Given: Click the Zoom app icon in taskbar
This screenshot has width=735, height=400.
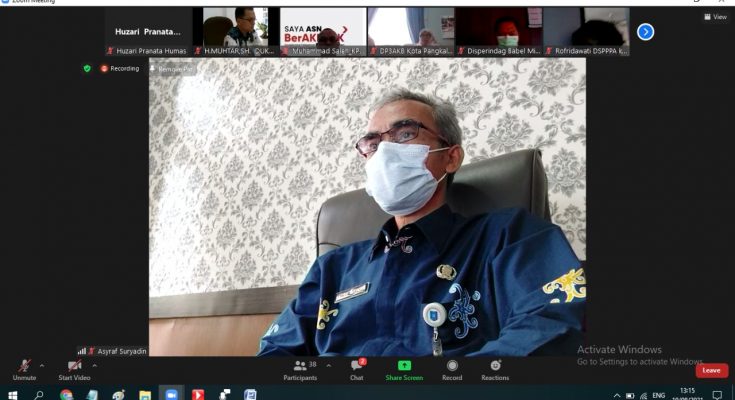Looking at the screenshot, I should click(x=171, y=395).
